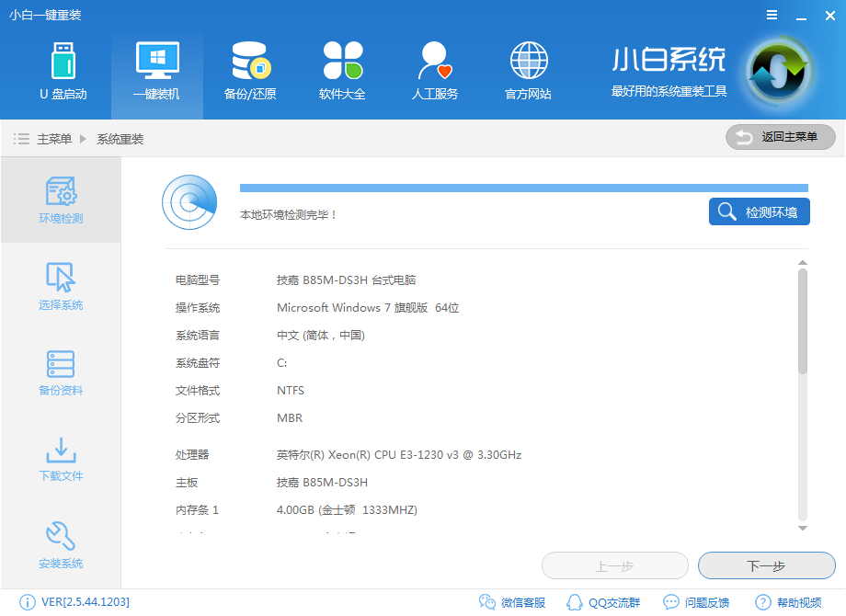Click Xeon E3-1230 v3 processor text
The height and width of the screenshot is (616, 846).
coord(399,455)
